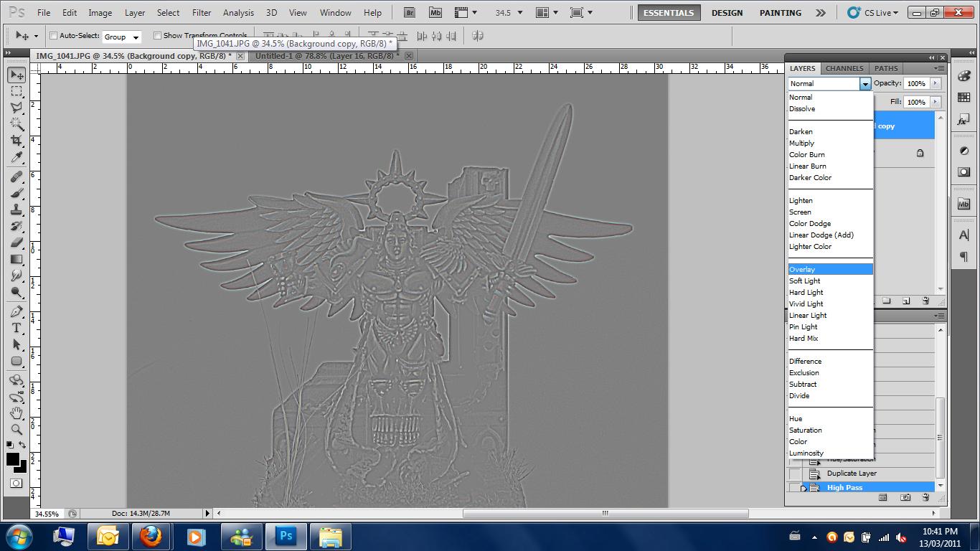This screenshot has width=980, height=551.
Task: Select the 3D Camera Rotate tool
Action: 17,397
